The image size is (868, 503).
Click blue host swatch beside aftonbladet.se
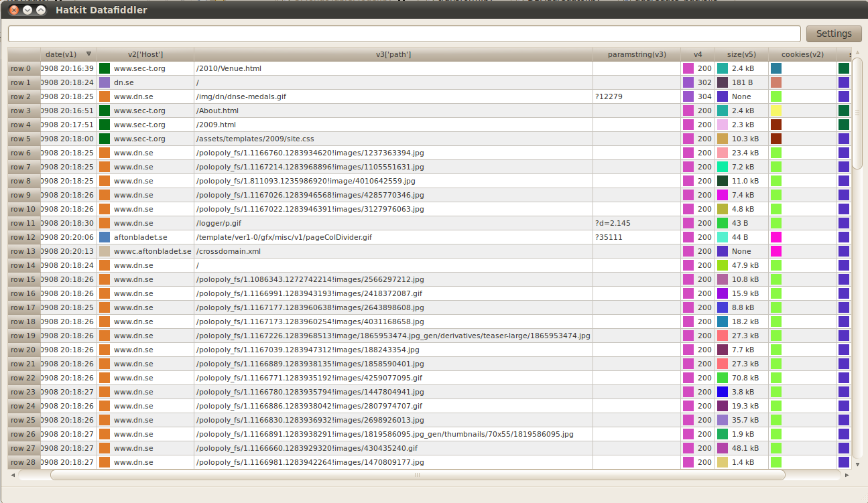[105, 237]
